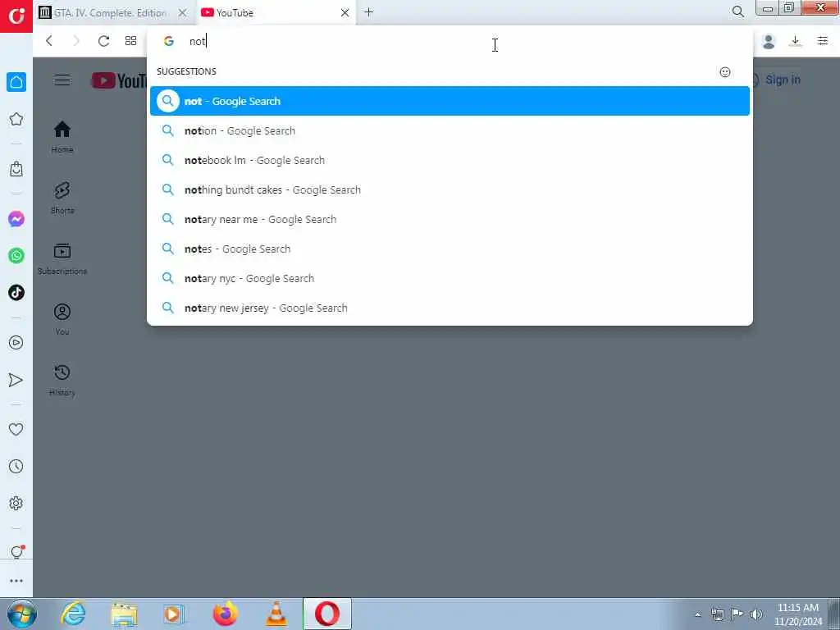Open Windows Explorer from taskbar
The image size is (840, 630).
point(124,614)
